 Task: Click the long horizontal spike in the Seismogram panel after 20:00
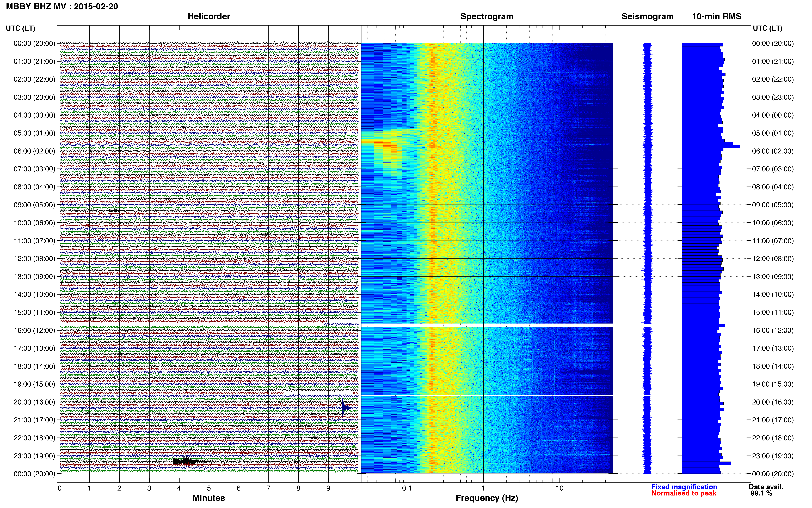pos(648,411)
